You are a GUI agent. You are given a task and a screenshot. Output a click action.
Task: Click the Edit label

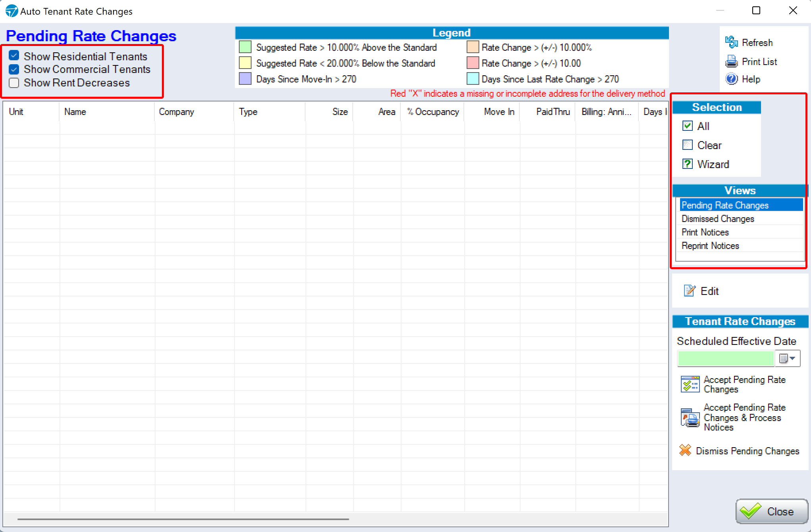[709, 291]
